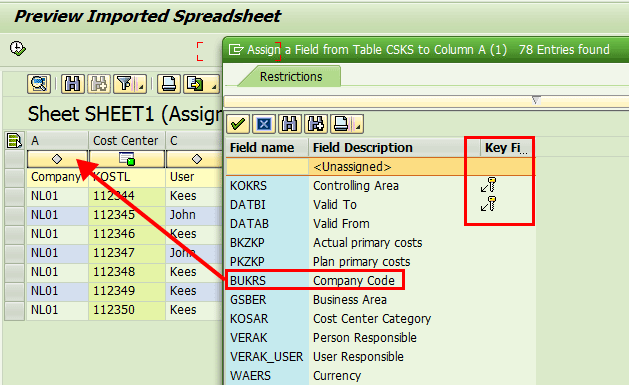This screenshot has height=385, width=629.
Task: Click the Cost Center assigned field button
Action: (x=127, y=159)
